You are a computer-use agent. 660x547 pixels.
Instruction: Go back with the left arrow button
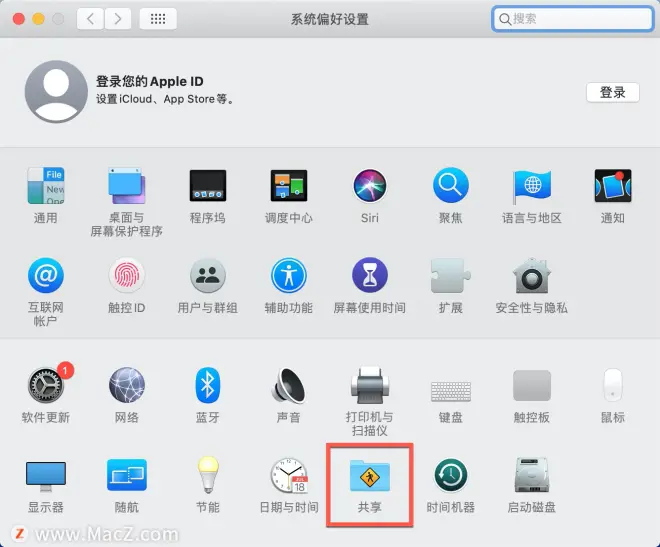click(x=90, y=19)
